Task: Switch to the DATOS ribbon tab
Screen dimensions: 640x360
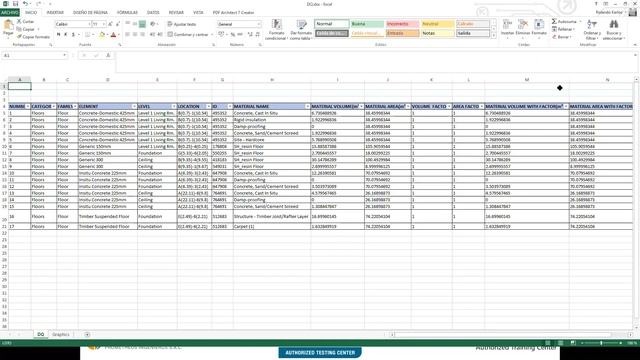Action: [x=153, y=13]
